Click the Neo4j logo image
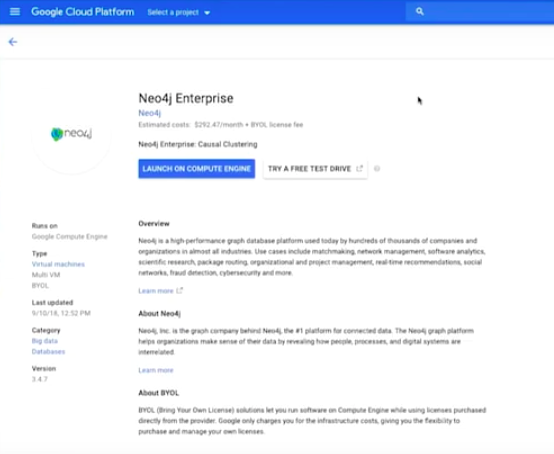 point(71,134)
